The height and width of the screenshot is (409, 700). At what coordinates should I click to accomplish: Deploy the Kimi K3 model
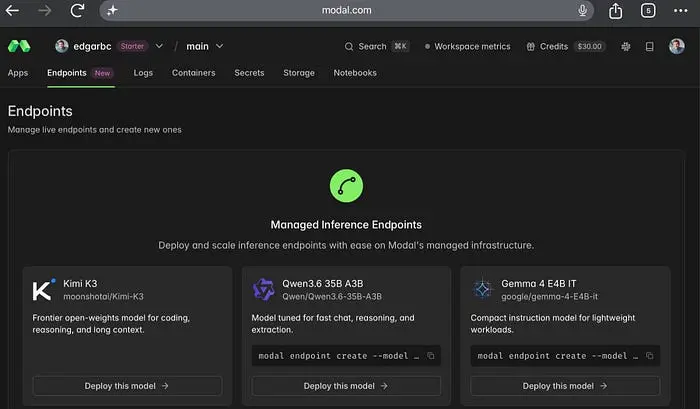127,386
